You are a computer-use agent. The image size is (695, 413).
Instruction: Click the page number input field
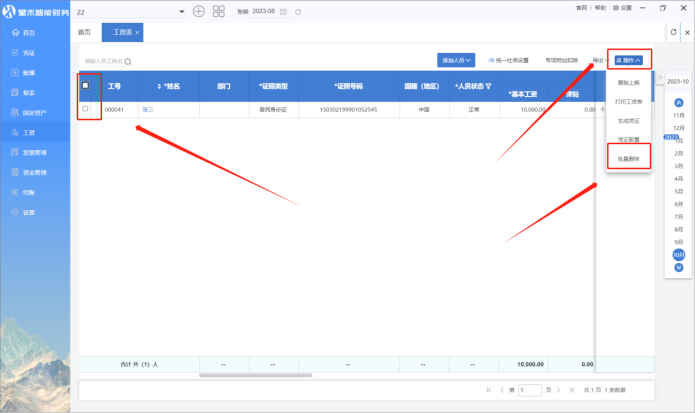coord(528,389)
